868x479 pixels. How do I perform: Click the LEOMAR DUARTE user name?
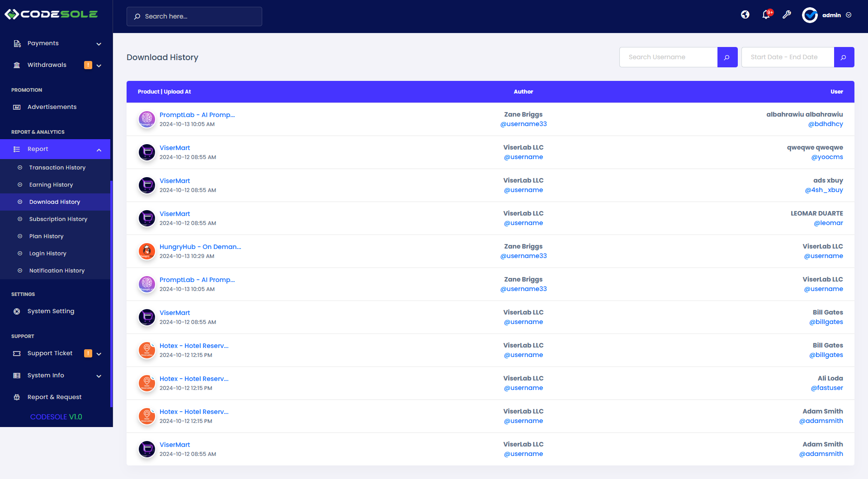[x=817, y=213]
